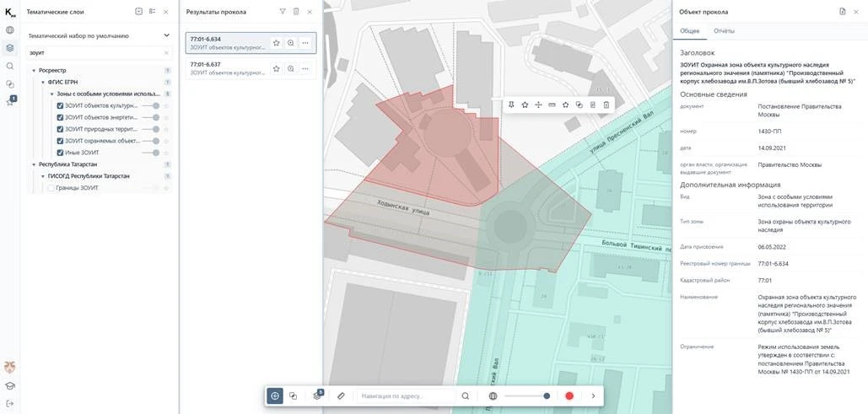Uncheck ЗОУИТ охраняемых объект... layer
This screenshot has width=868, height=414.
click(61, 141)
